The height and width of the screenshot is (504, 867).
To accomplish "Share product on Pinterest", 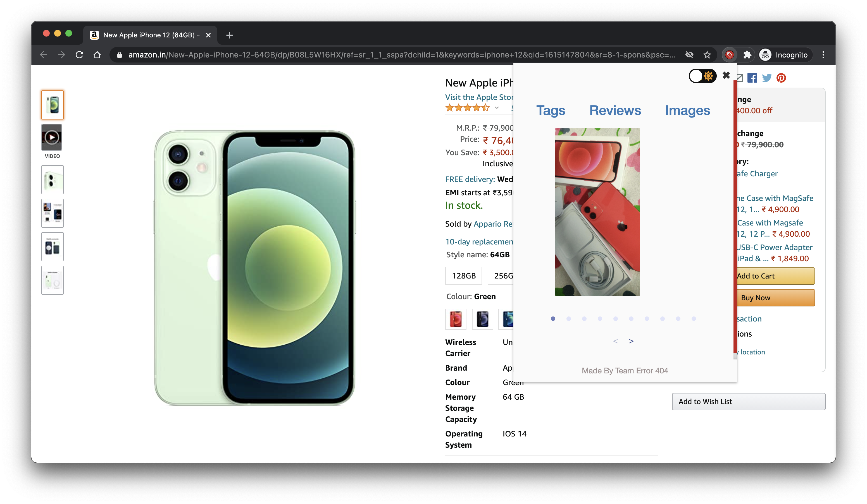I will [781, 78].
